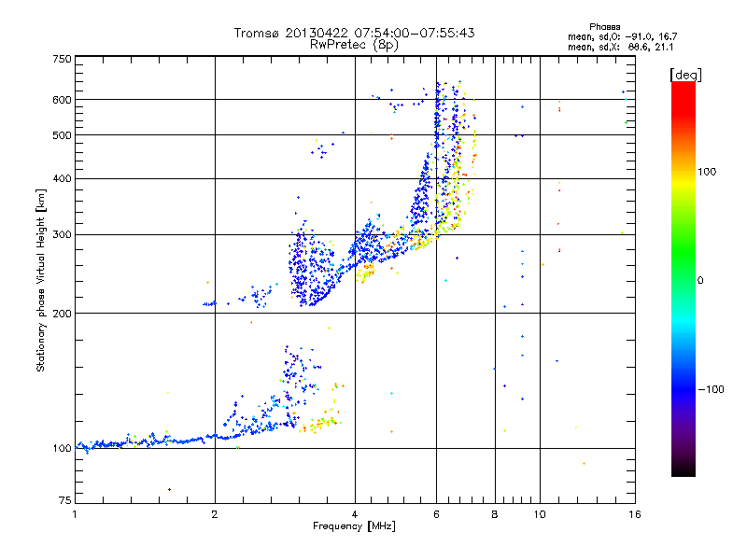Click the 10 MHz frequency tick label
This screenshot has width=747, height=560.
tap(540, 514)
